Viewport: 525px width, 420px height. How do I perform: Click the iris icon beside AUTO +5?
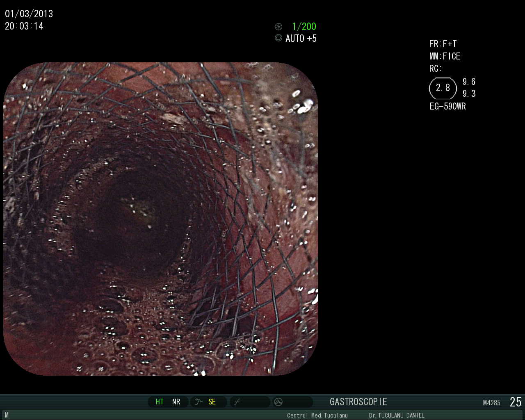(x=278, y=38)
